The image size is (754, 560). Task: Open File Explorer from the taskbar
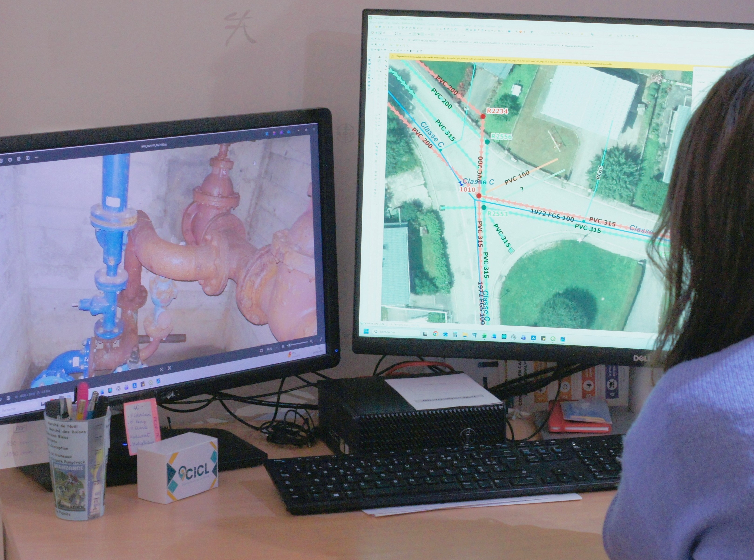465,335
